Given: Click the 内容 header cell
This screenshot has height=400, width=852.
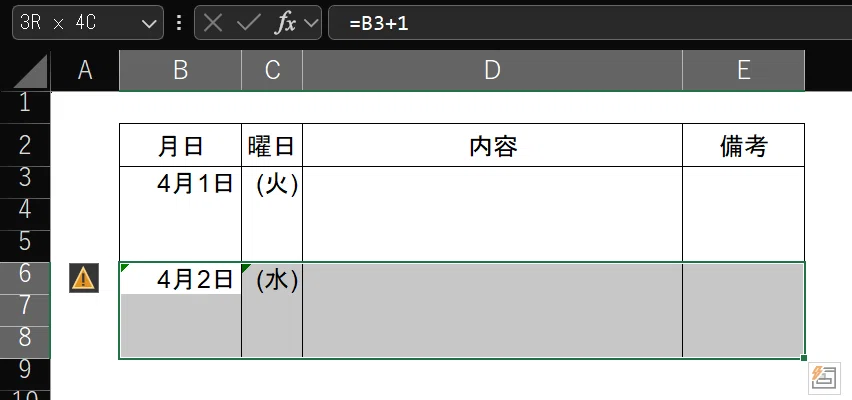Looking at the screenshot, I should click(x=492, y=146).
